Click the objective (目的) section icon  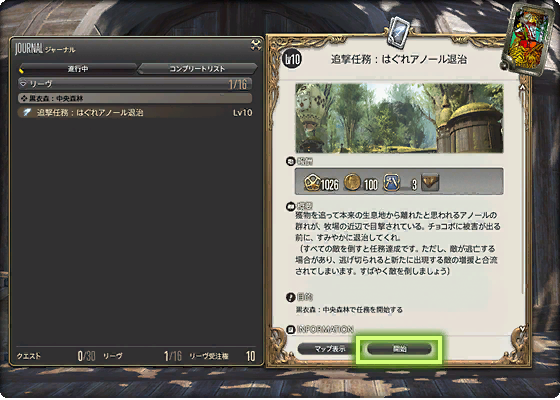click(x=290, y=297)
